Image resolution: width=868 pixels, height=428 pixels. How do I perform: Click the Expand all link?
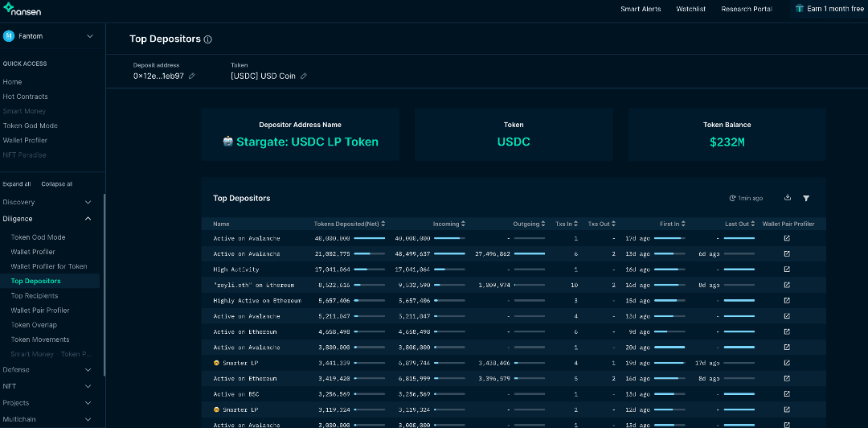17,184
